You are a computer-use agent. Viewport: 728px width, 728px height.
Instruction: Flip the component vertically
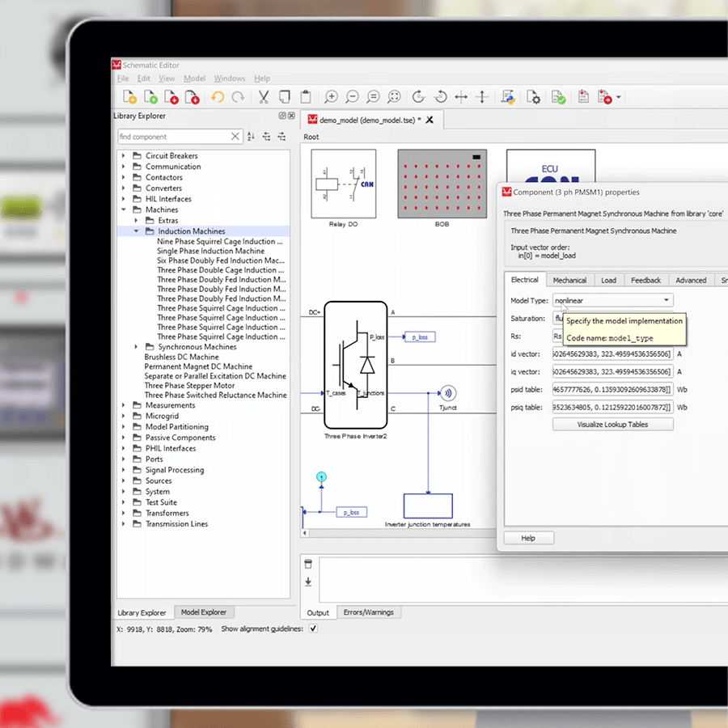pyautogui.click(x=482, y=97)
